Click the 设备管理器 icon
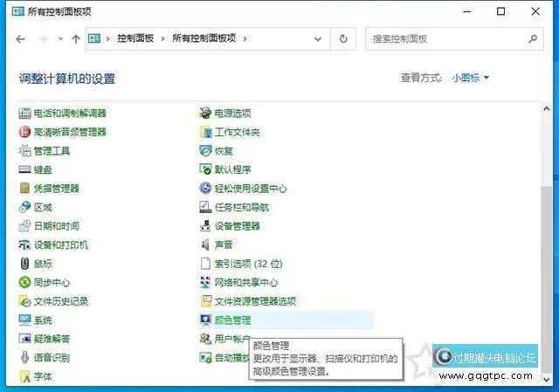 (x=205, y=226)
